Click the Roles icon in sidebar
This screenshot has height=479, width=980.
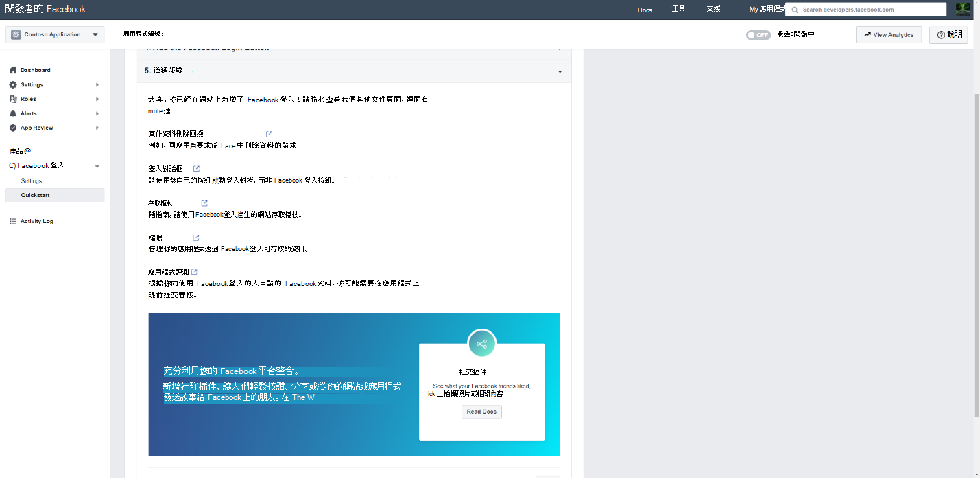tap(13, 99)
